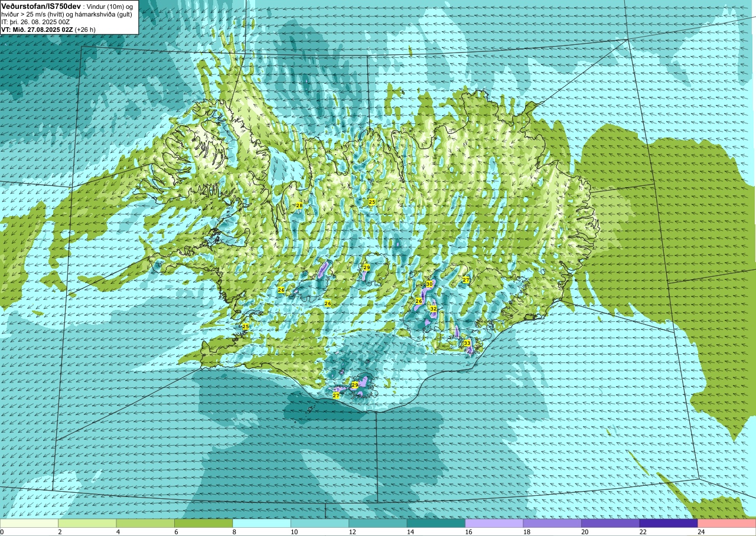Click the pink above-24 m/s legend swatch

click(x=726, y=523)
